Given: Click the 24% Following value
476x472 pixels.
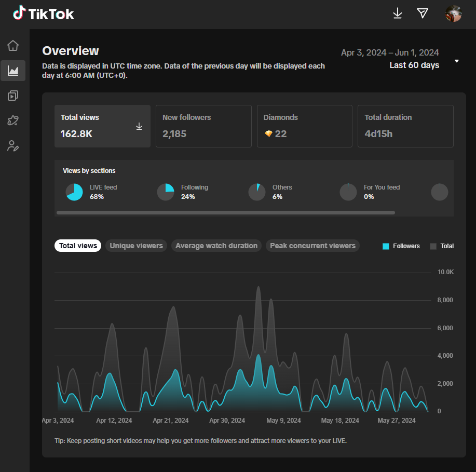Looking at the screenshot, I should pos(188,196).
